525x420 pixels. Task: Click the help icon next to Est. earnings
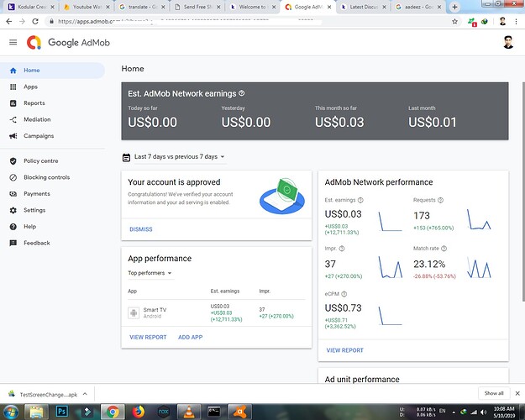tap(360, 200)
